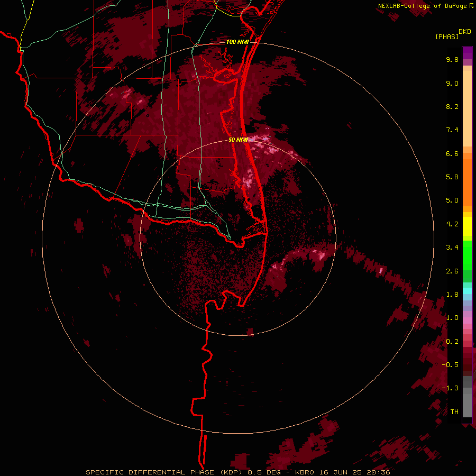Screen dimensions: 476x476
Task: Click the 9.0 scale value
Action: click(452, 84)
